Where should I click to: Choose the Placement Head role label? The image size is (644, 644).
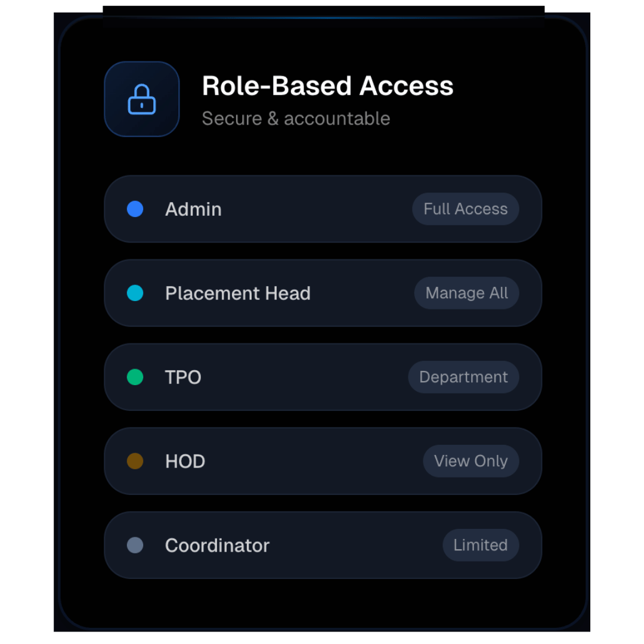237,293
